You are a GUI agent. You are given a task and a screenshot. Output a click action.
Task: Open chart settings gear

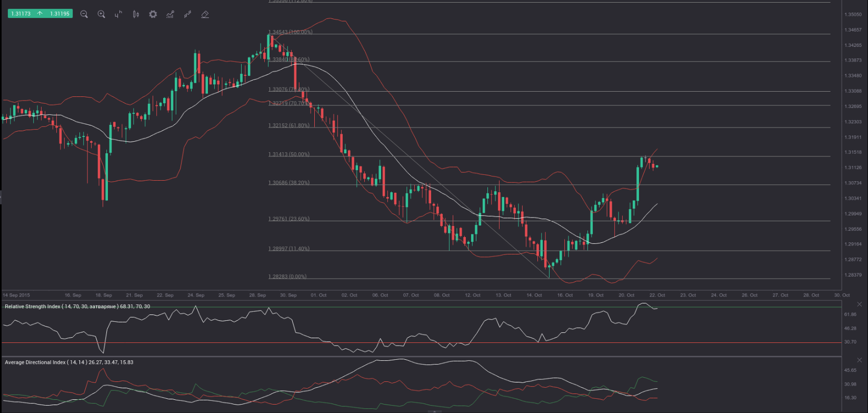coord(153,14)
